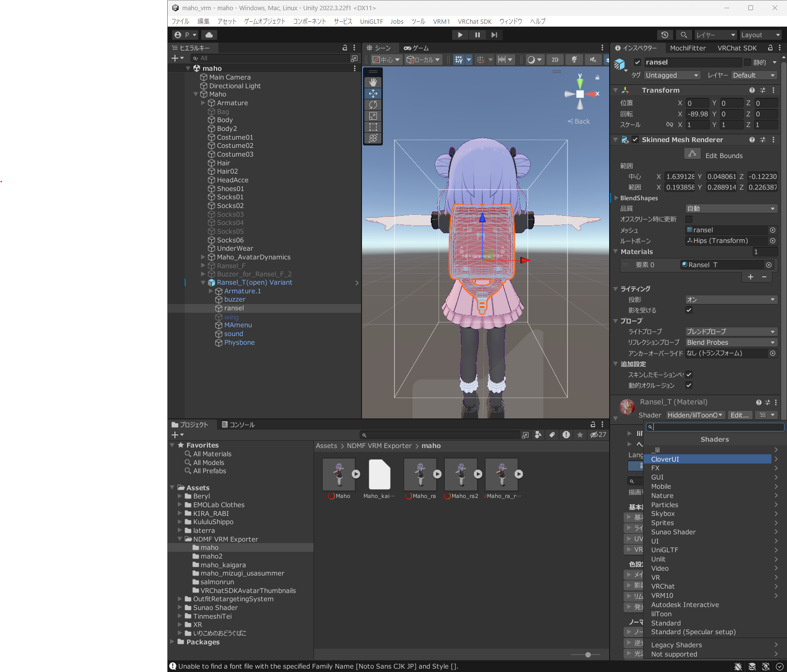This screenshot has width=787, height=672.
Task: Toggle the dynamic occlusion checkbox
Action: [689, 385]
